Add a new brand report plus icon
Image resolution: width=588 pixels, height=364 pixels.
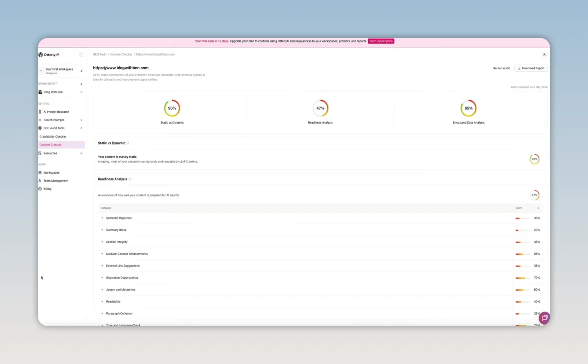[81, 84]
